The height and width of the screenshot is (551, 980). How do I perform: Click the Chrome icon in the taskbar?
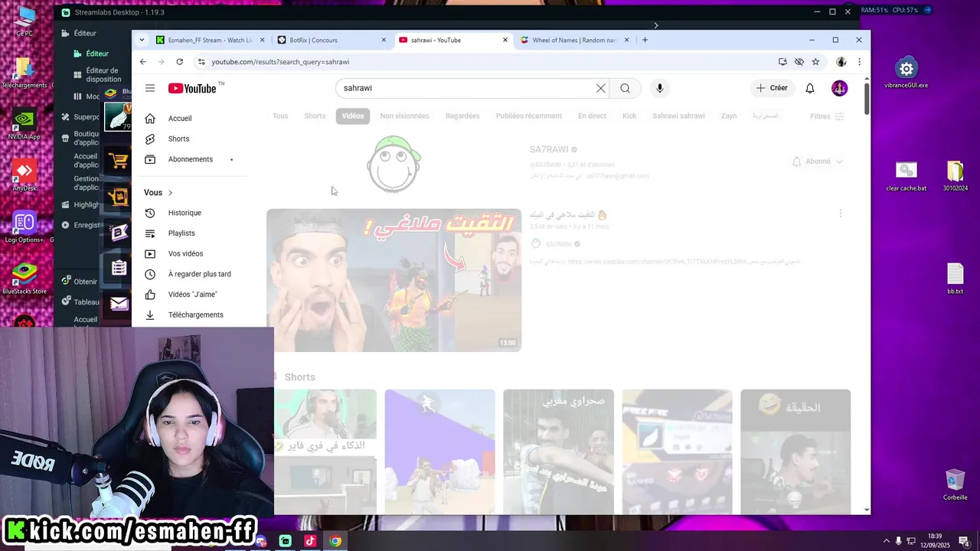pos(335,541)
